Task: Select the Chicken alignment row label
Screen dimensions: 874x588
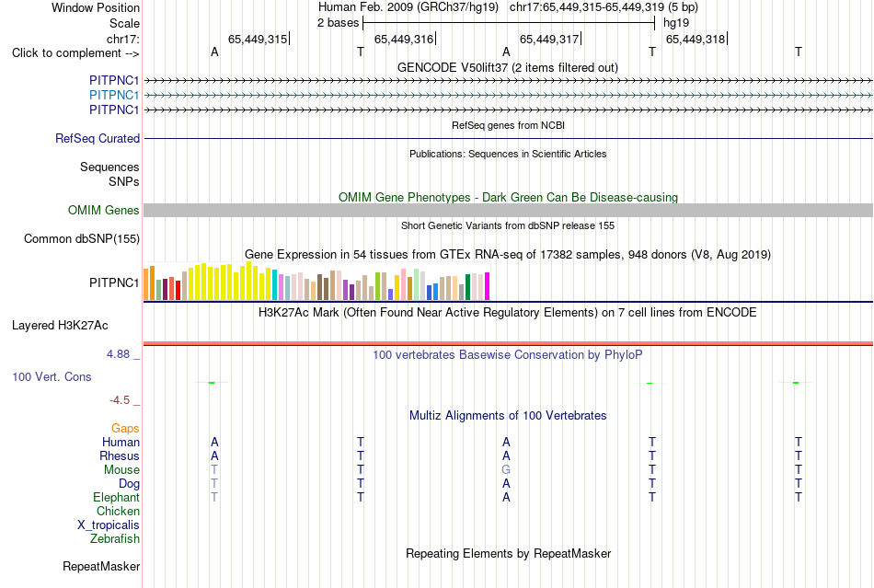Action: (x=118, y=511)
